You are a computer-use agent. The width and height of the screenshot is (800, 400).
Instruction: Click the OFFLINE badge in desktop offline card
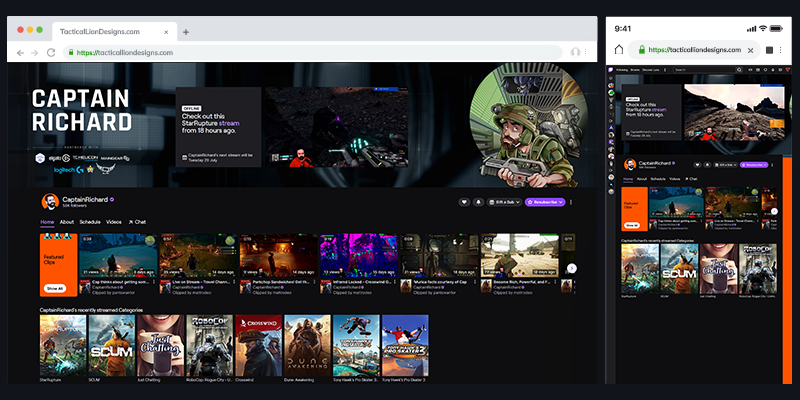click(192, 109)
